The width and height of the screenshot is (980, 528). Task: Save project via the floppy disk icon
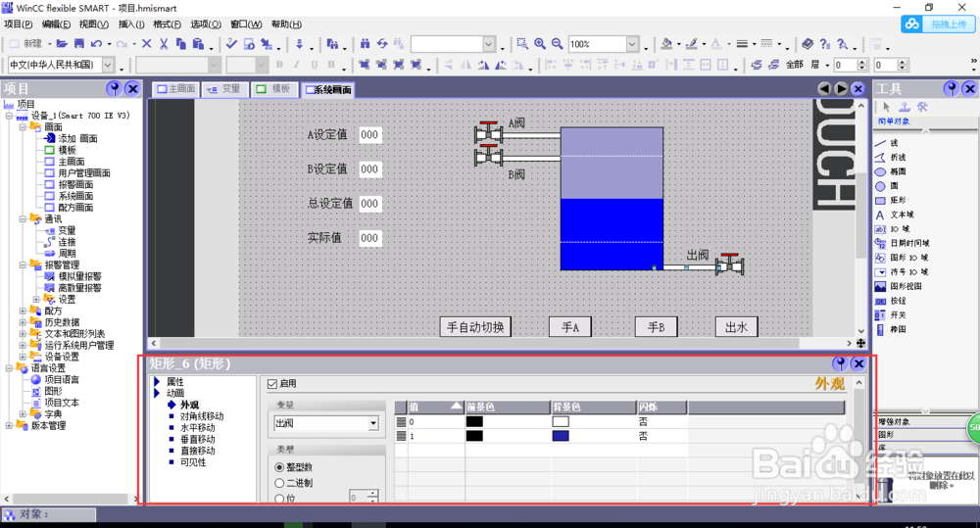(79, 44)
